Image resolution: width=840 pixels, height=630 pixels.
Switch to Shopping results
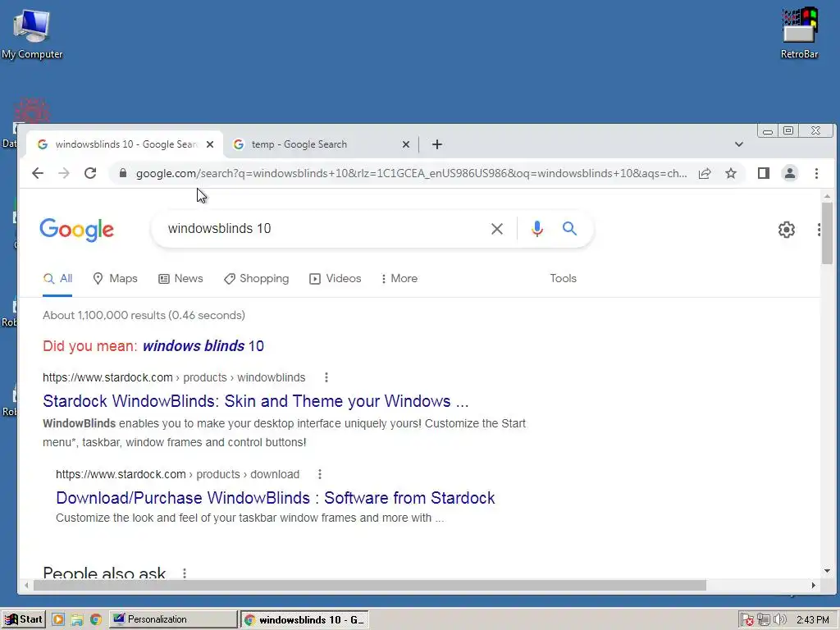[x=257, y=279]
